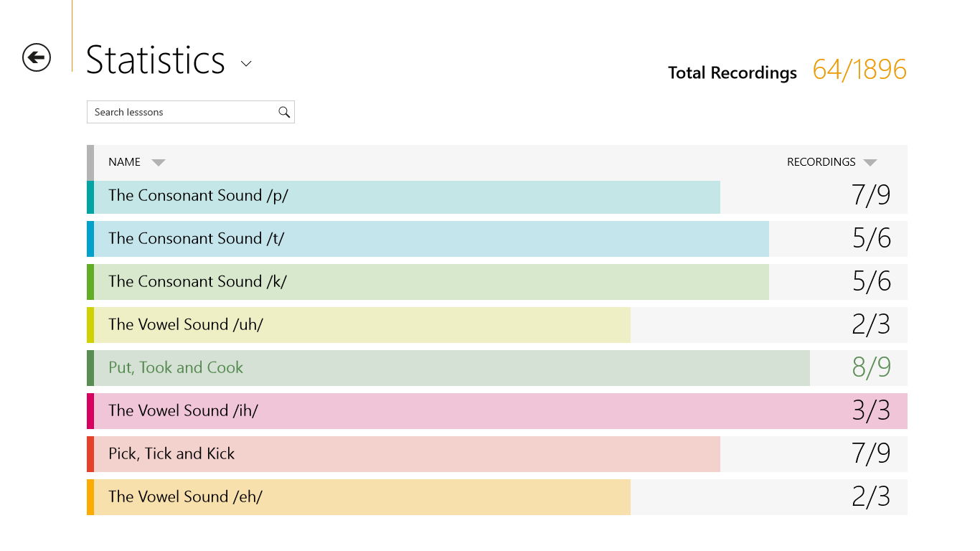Image resolution: width=980 pixels, height=551 pixels.
Task: Click the 8/9 recordings count
Action: tap(871, 368)
